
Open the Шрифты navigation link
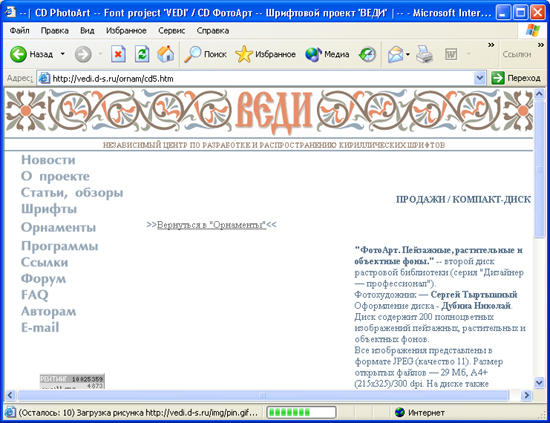[49, 209]
